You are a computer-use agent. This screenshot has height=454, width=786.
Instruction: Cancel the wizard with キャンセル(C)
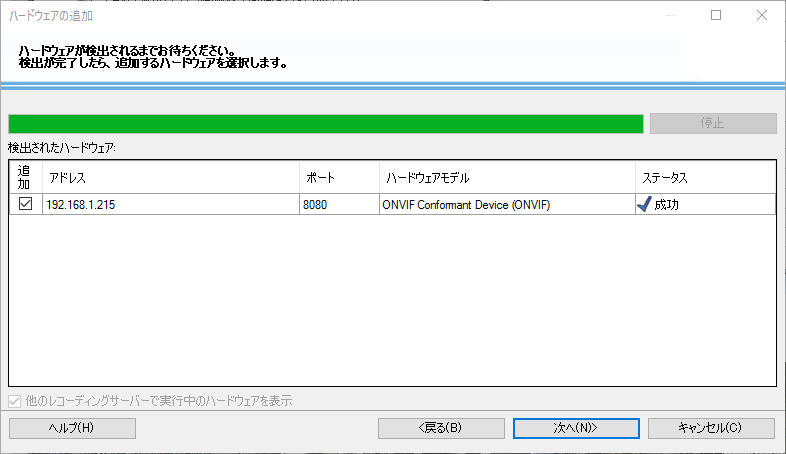(711, 428)
